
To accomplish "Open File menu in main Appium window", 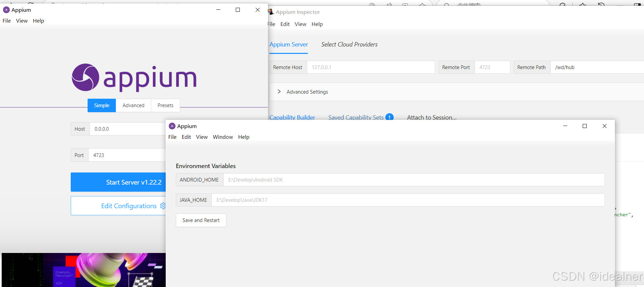I will 7,21.
